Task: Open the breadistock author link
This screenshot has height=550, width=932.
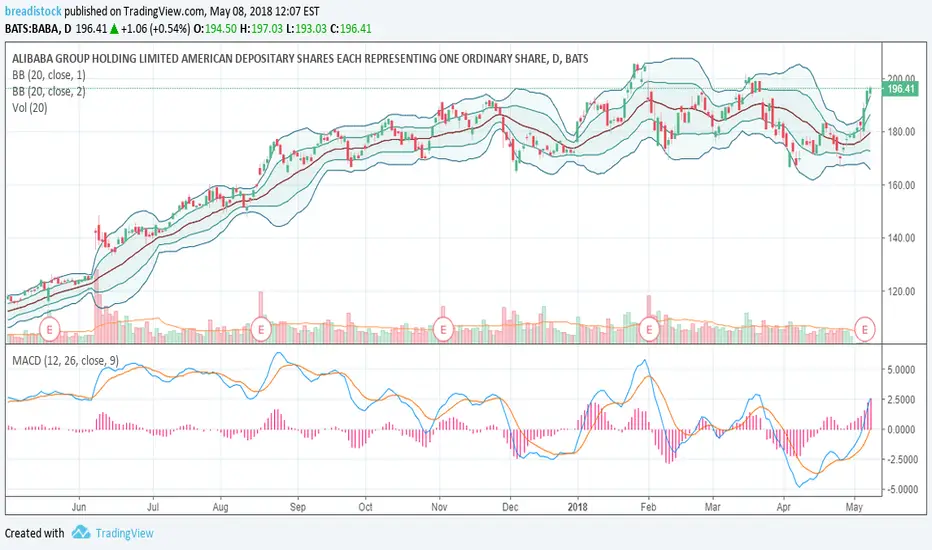Action: point(33,11)
